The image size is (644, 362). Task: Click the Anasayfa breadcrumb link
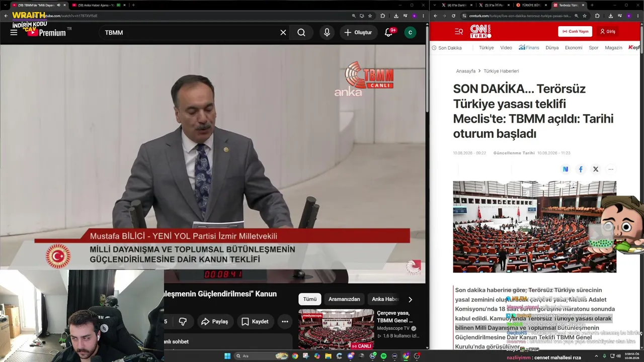466,71
